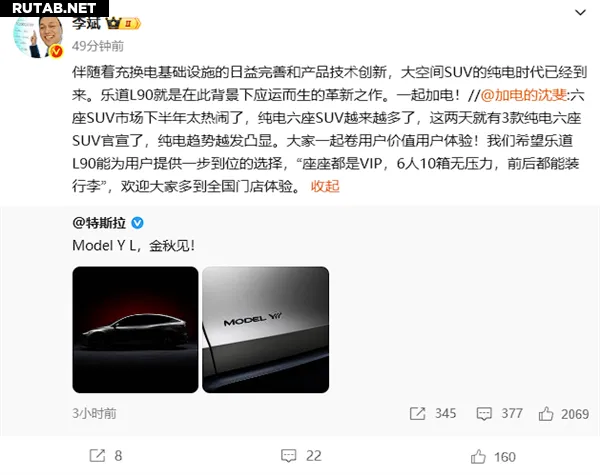Viewport: 600px width, 475px height.
Task: Open the post options chevron menu
Action: [x=580, y=13]
